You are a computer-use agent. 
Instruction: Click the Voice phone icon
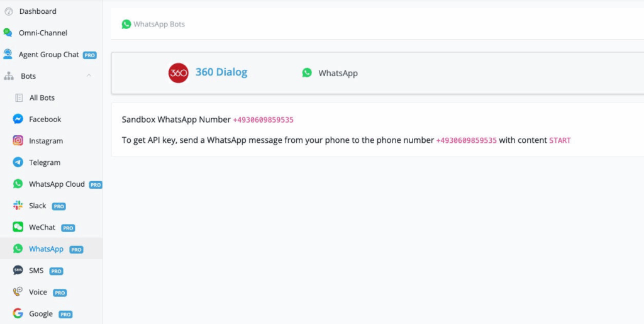(18, 292)
